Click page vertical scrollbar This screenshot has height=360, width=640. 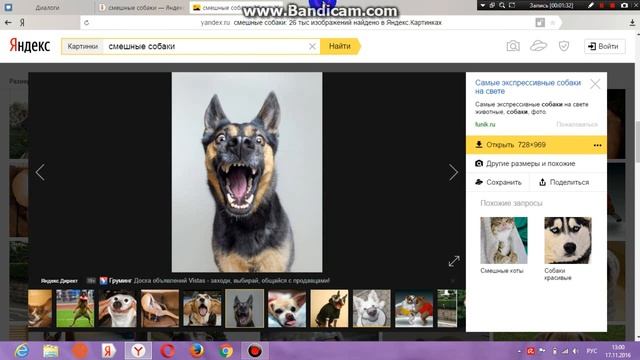click(637, 141)
